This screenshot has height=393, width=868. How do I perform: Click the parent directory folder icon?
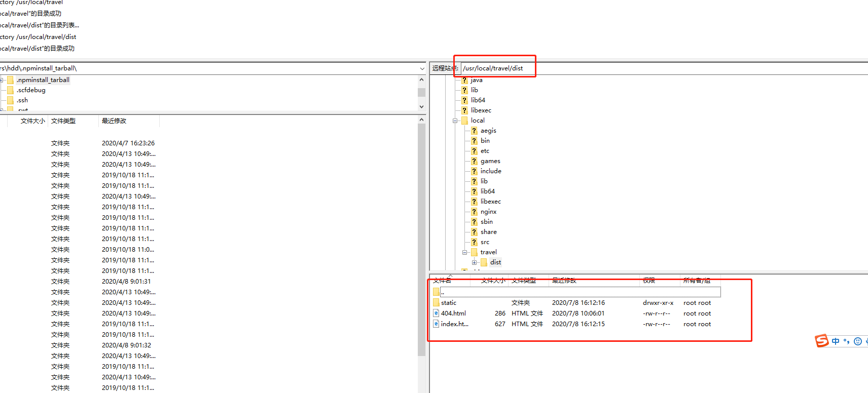point(436,292)
